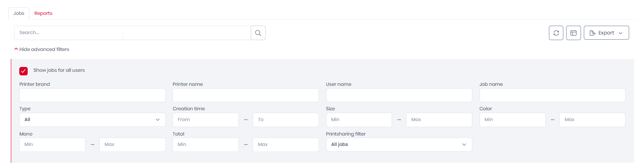Viewport: 644px width, 164px height.
Task: Uncheck Show jobs for all users
Action: tap(24, 71)
